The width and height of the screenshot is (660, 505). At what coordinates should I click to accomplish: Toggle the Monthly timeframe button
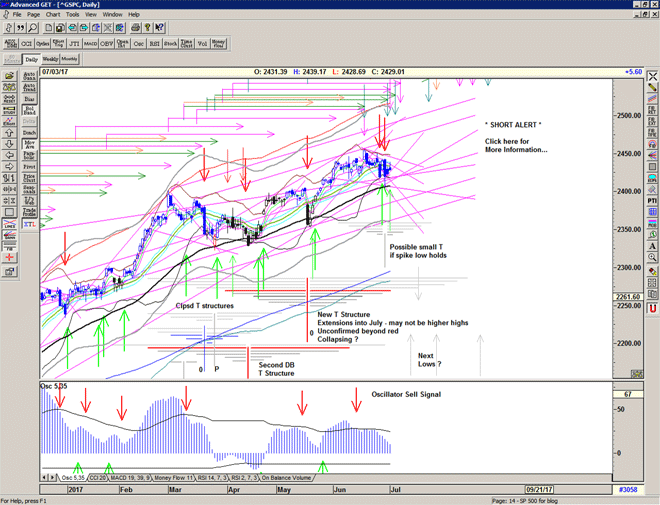pyautogui.click(x=70, y=60)
